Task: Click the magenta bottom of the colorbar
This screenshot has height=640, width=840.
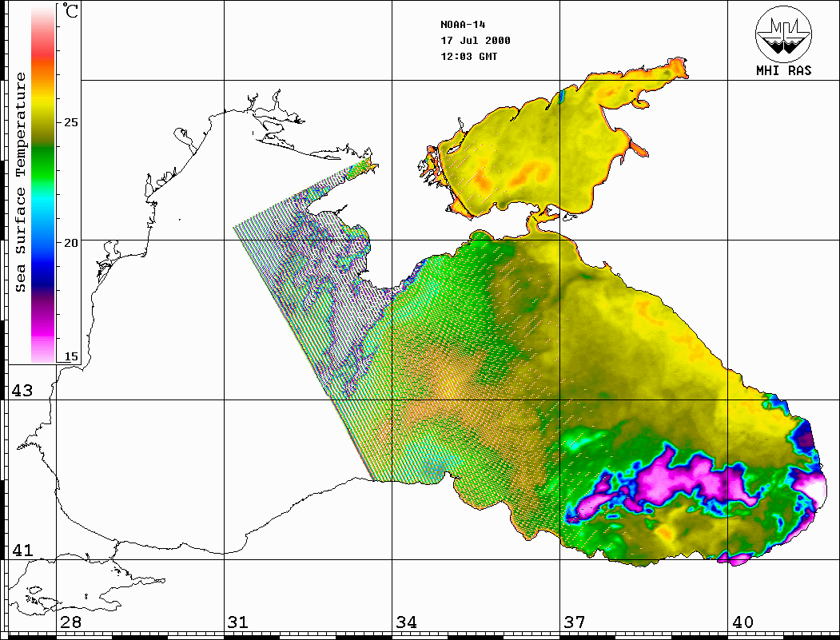Action: coord(43,336)
